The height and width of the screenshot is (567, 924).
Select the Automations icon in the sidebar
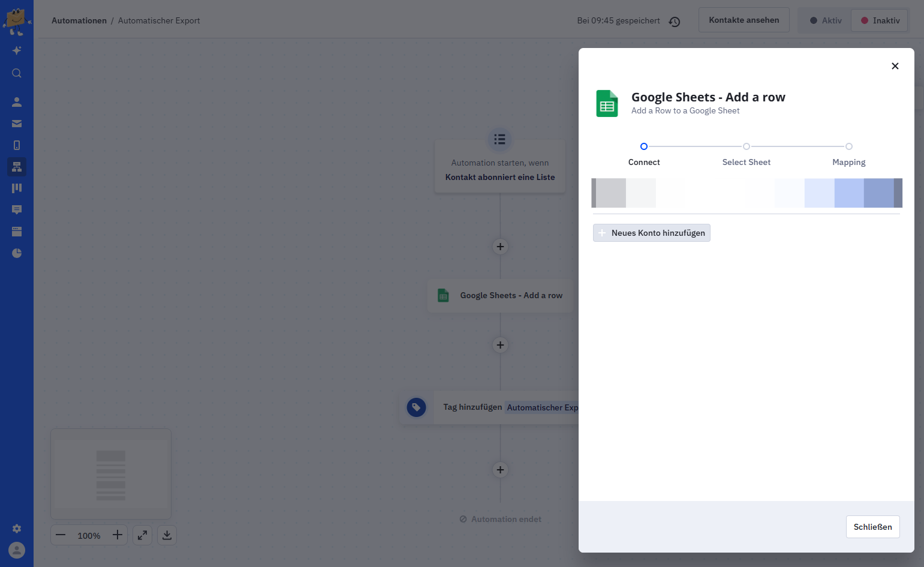17,167
